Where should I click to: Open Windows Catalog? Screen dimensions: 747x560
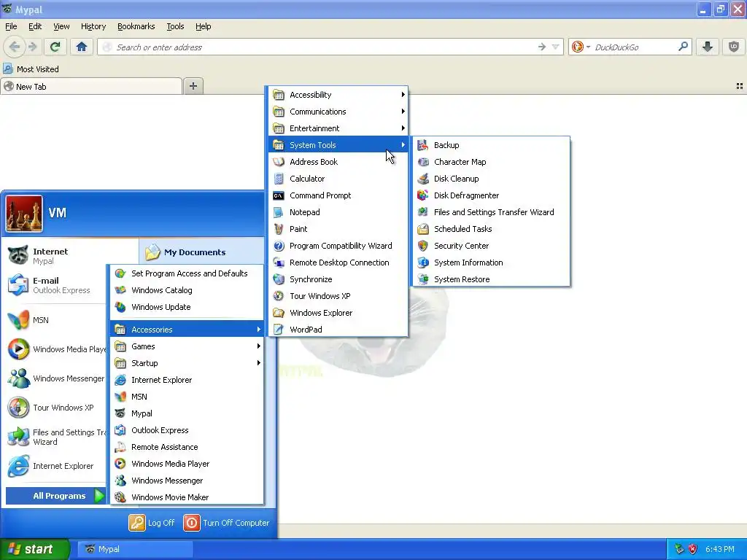click(x=187, y=290)
